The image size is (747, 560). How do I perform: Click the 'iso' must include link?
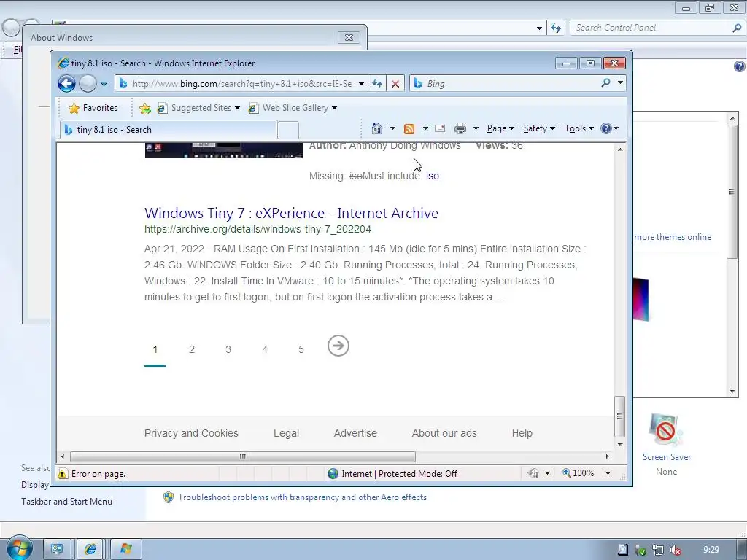432,176
